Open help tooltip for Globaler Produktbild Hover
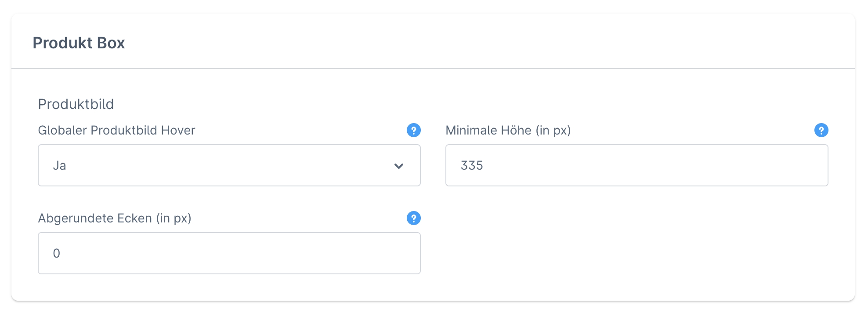Viewport: 868px width, 313px height. point(413,130)
